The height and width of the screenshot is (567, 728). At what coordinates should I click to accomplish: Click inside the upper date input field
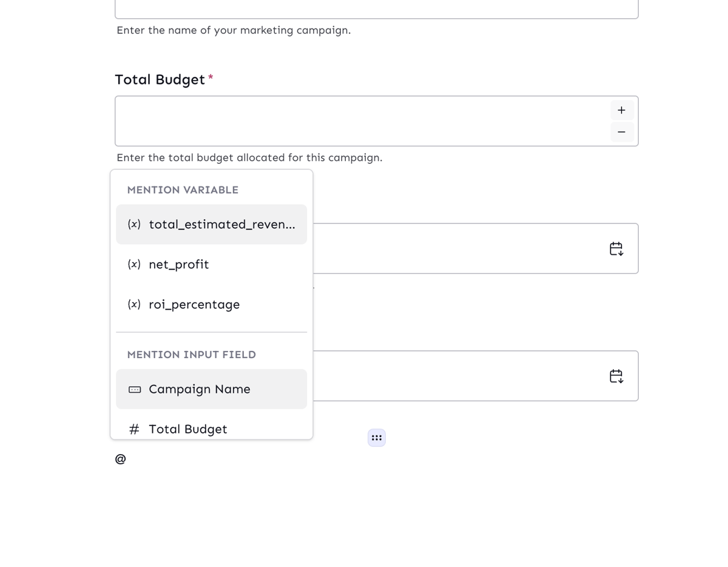point(455,249)
